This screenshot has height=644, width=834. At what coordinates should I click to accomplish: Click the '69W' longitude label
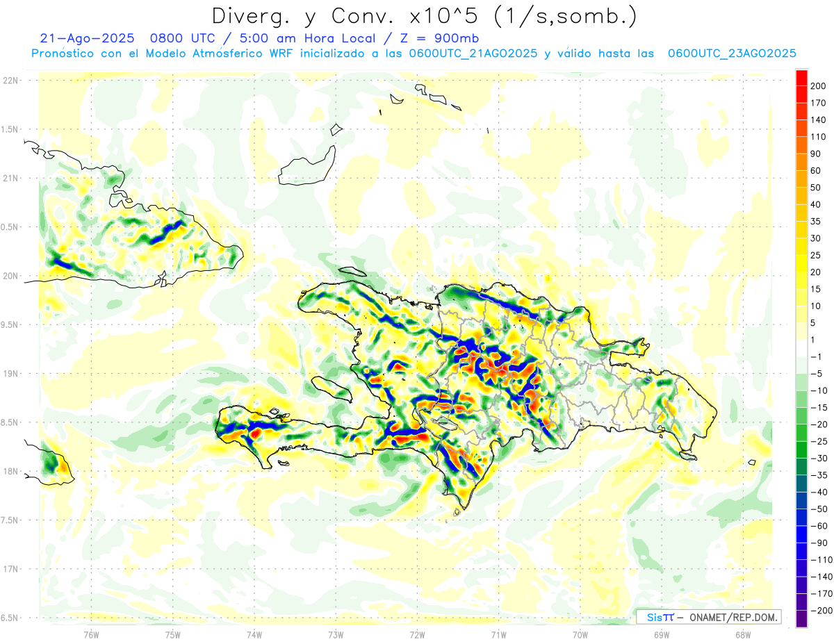point(662,634)
